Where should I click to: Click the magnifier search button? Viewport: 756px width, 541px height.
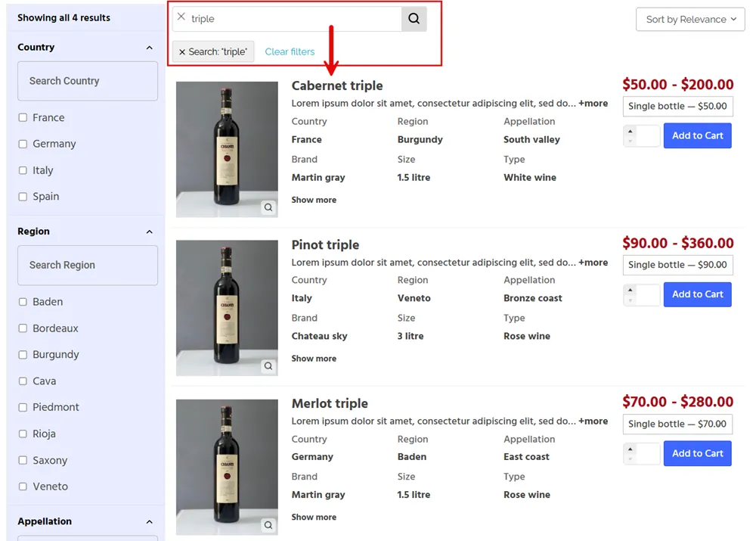click(414, 19)
